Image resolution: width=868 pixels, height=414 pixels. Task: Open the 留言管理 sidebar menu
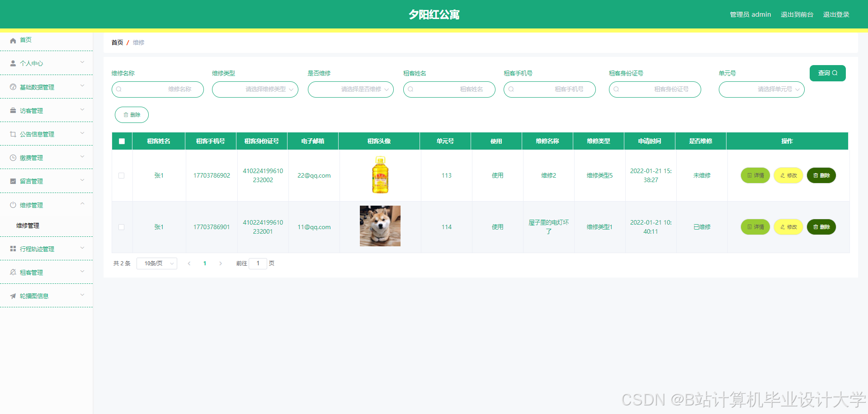[46, 181]
